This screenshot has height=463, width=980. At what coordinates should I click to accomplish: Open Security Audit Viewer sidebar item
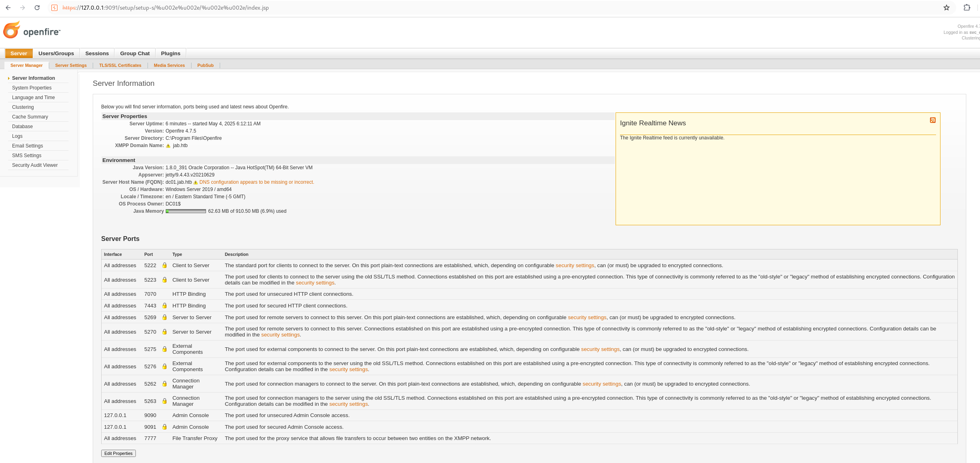(x=35, y=165)
